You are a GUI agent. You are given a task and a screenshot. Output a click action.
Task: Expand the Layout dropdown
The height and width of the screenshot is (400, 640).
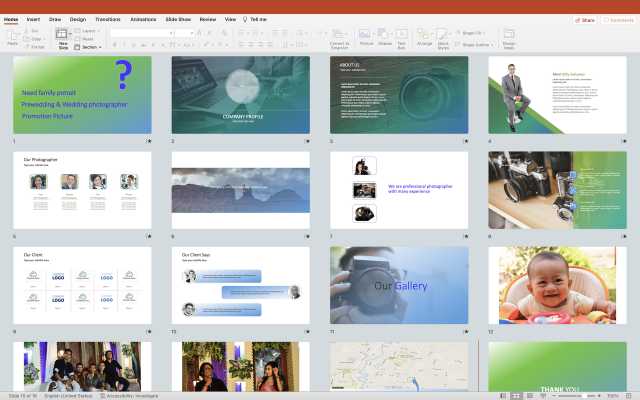[x=90, y=31]
